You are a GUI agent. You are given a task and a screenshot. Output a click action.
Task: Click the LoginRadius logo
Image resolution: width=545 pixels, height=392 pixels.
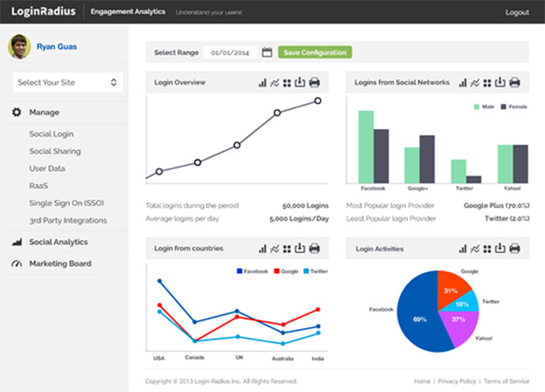tap(44, 11)
